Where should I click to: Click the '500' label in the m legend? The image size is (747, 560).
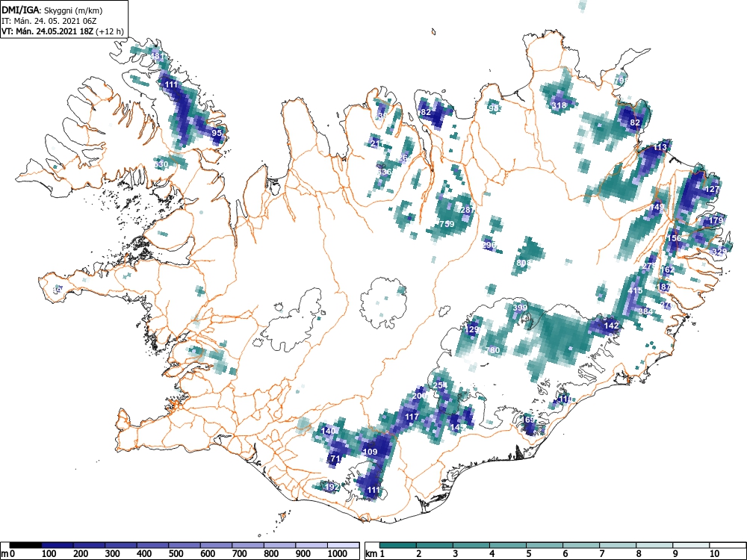click(x=176, y=554)
